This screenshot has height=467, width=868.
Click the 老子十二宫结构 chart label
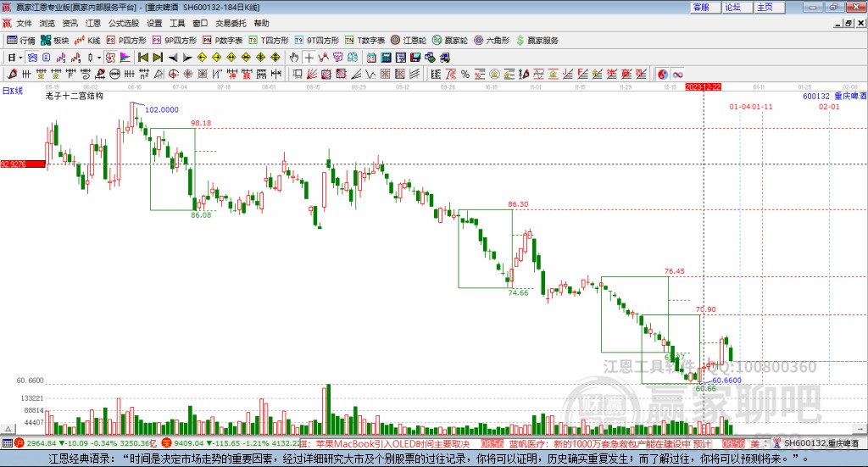click(75, 97)
